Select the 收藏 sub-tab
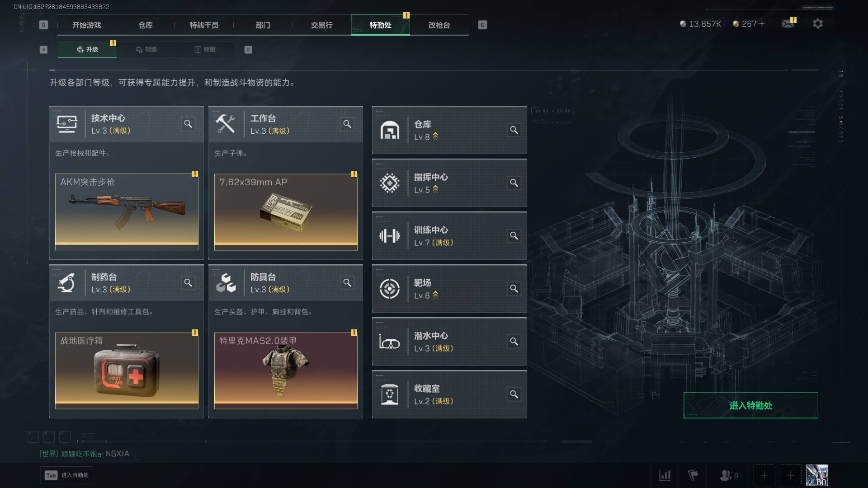 coord(205,49)
